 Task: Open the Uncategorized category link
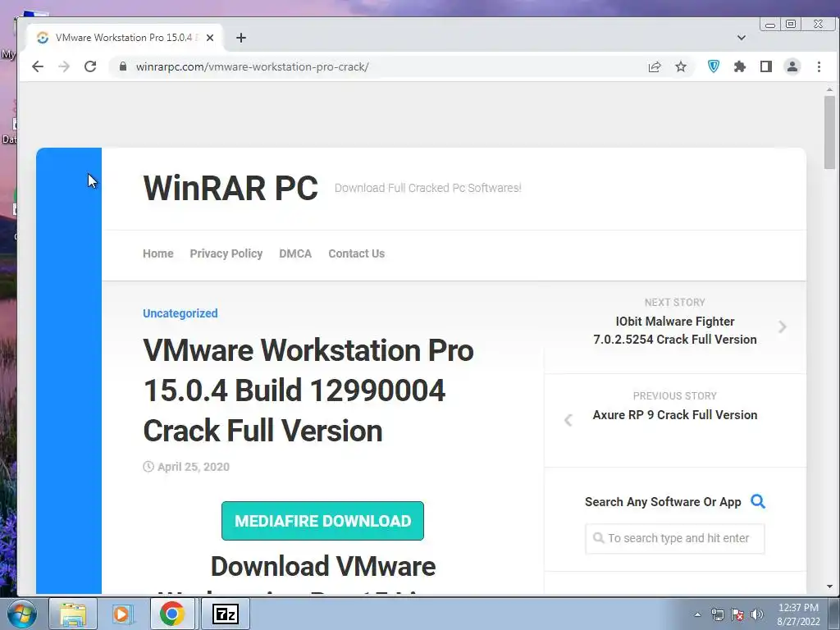[180, 313]
